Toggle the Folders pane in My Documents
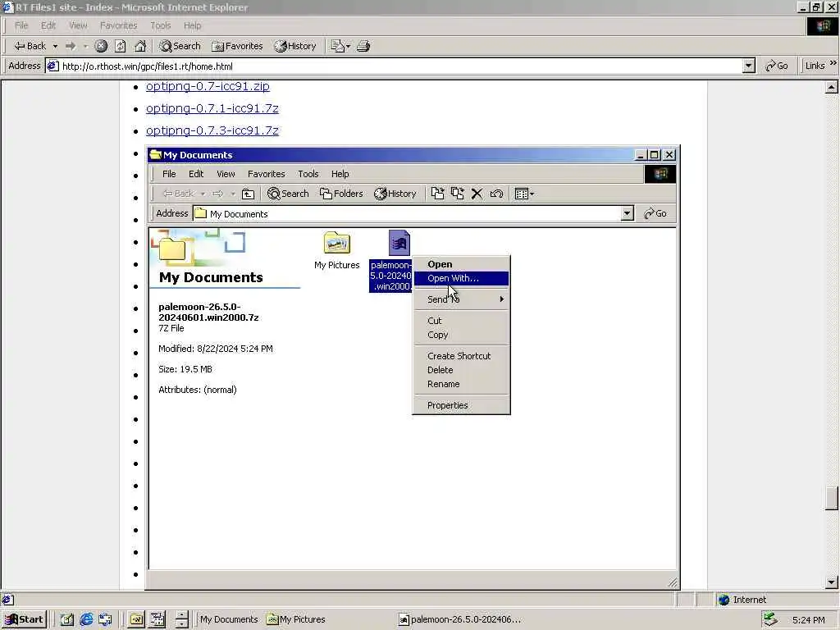This screenshot has width=840, height=630. (341, 194)
